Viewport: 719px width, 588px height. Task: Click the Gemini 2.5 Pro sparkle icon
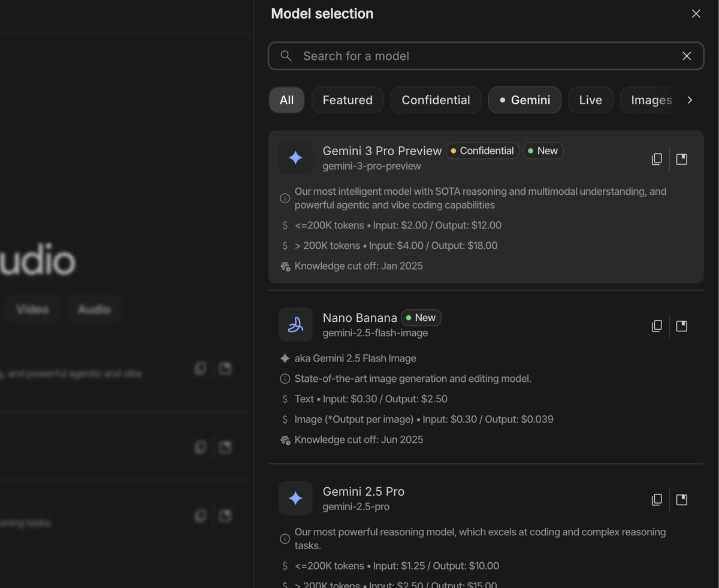point(295,498)
